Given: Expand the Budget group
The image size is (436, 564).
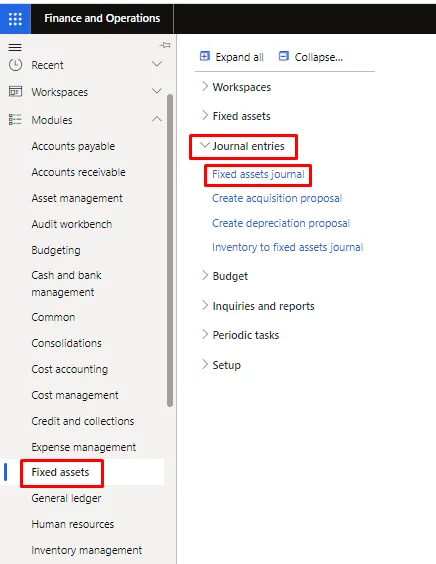Looking at the screenshot, I should point(205,276).
